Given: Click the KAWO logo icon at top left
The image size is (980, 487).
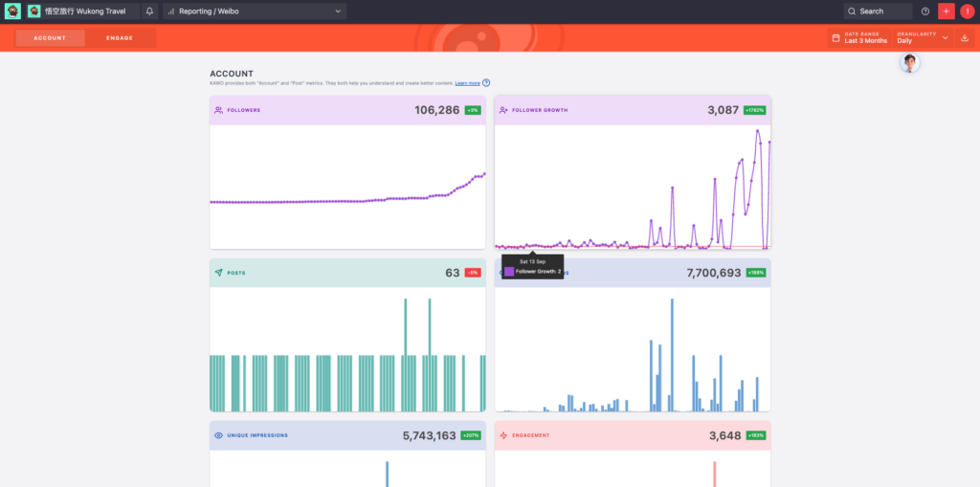Looking at the screenshot, I should [12, 11].
